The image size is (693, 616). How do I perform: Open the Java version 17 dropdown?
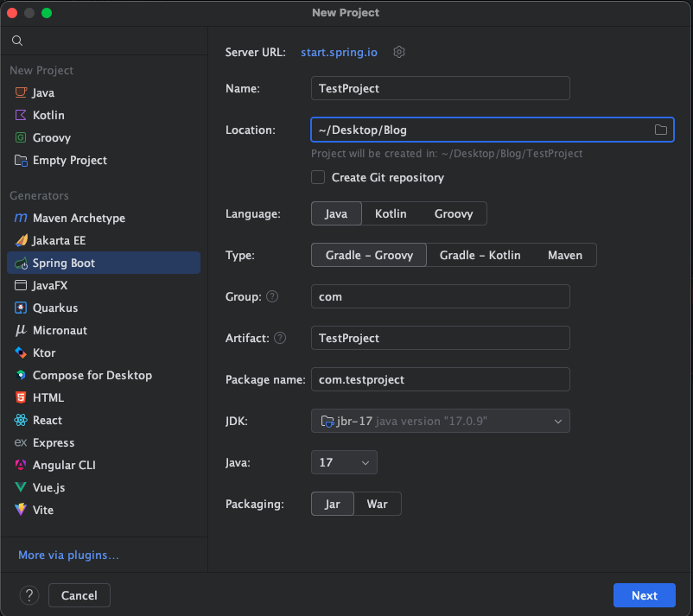pos(344,463)
